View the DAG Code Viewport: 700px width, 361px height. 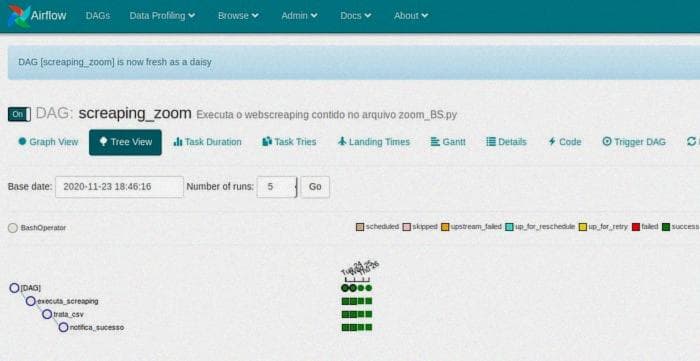(565, 142)
